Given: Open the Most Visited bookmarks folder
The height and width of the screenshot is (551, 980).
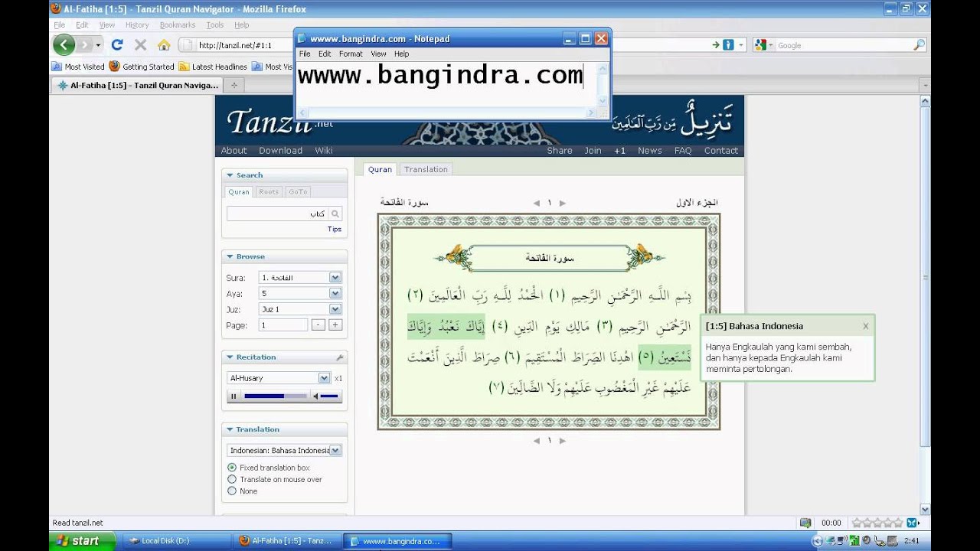Looking at the screenshot, I should (x=78, y=67).
